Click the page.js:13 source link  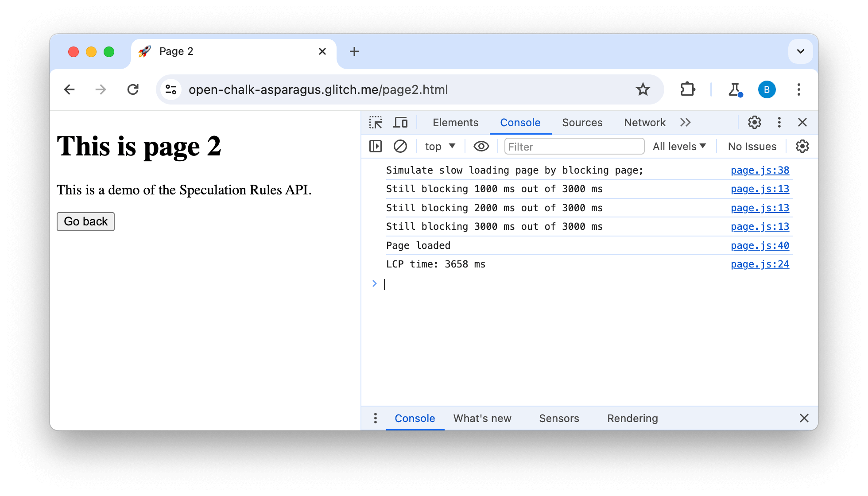[760, 189]
